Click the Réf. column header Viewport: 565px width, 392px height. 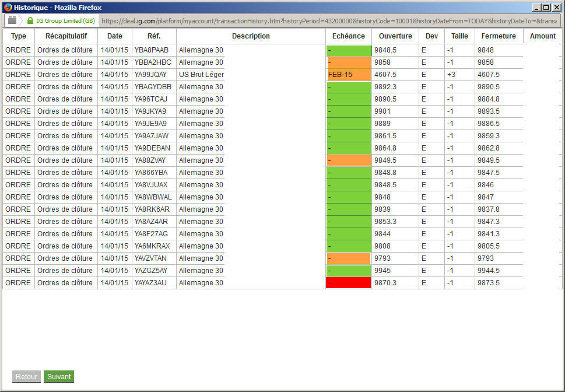coord(154,36)
